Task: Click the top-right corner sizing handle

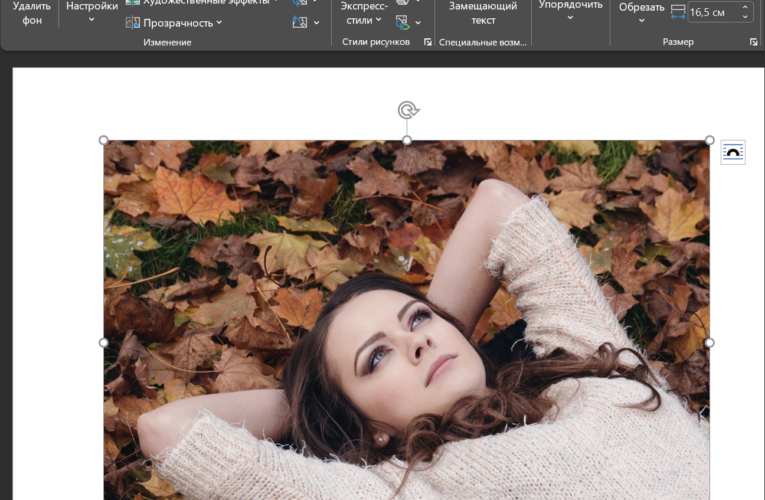Action: [x=710, y=140]
